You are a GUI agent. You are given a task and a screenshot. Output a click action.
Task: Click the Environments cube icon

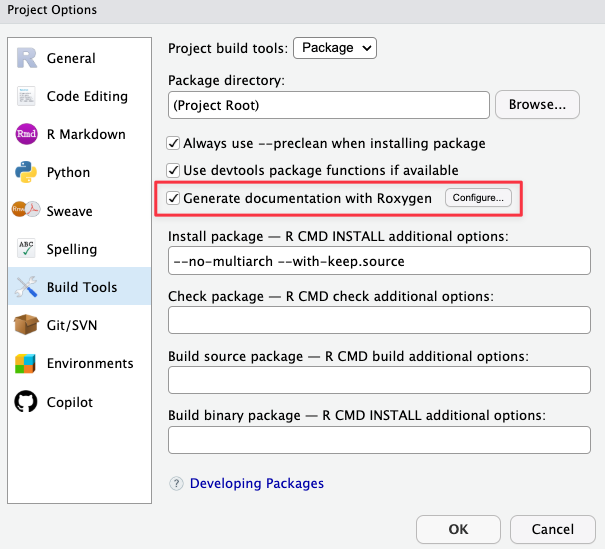[26, 364]
